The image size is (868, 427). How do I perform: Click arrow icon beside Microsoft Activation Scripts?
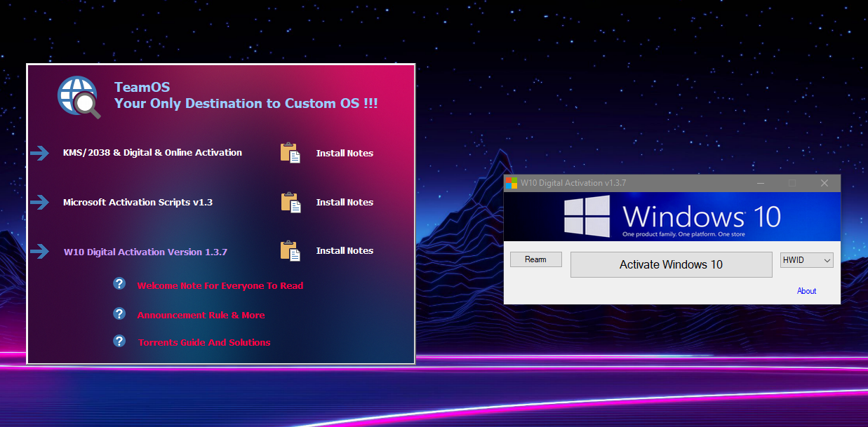pos(39,202)
